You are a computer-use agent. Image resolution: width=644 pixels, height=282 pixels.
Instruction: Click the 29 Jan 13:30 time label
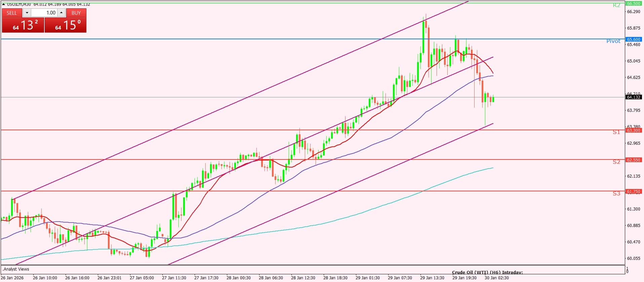tap(432, 278)
